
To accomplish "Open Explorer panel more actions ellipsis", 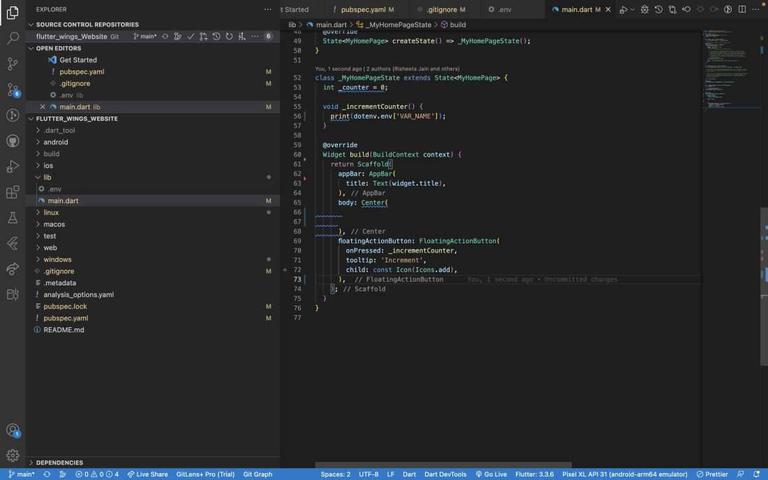I will coord(267,9).
